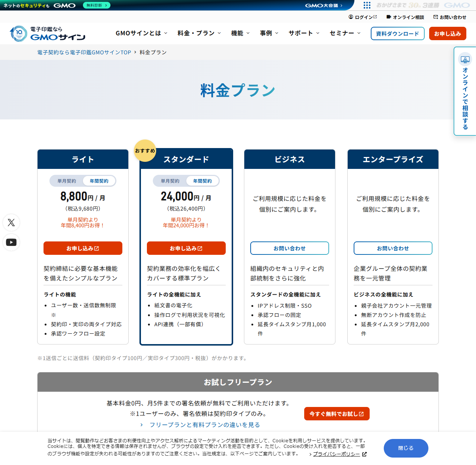Click the お問い合わせ link at the top
Viewport: 476px width, 465px height.
(450, 17)
